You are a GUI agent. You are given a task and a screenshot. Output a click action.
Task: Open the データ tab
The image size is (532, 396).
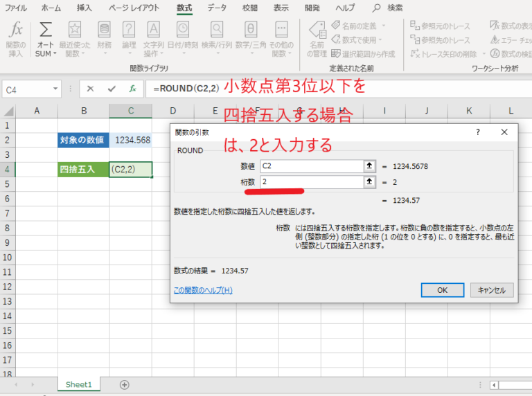tap(217, 8)
